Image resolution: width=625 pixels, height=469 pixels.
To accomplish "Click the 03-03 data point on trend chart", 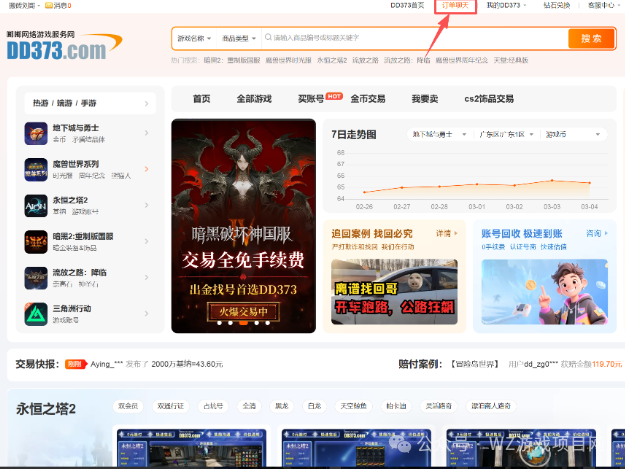I will tap(552, 181).
